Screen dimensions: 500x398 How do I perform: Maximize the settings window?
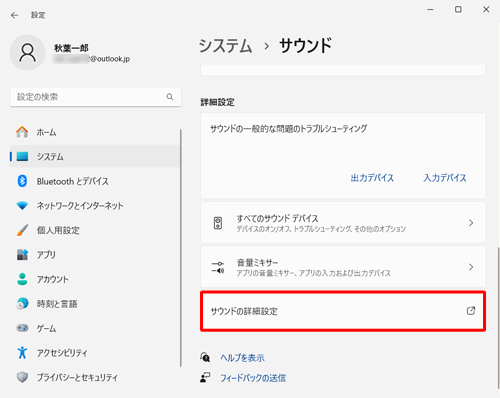coord(458,10)
